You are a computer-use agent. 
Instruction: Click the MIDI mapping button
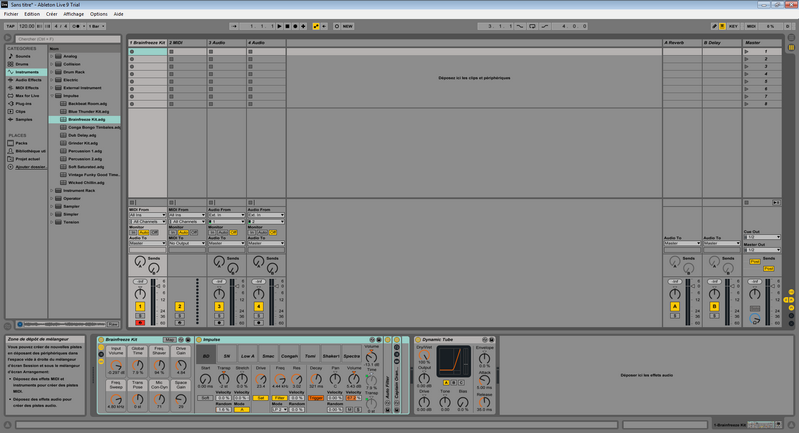point(751,26)
